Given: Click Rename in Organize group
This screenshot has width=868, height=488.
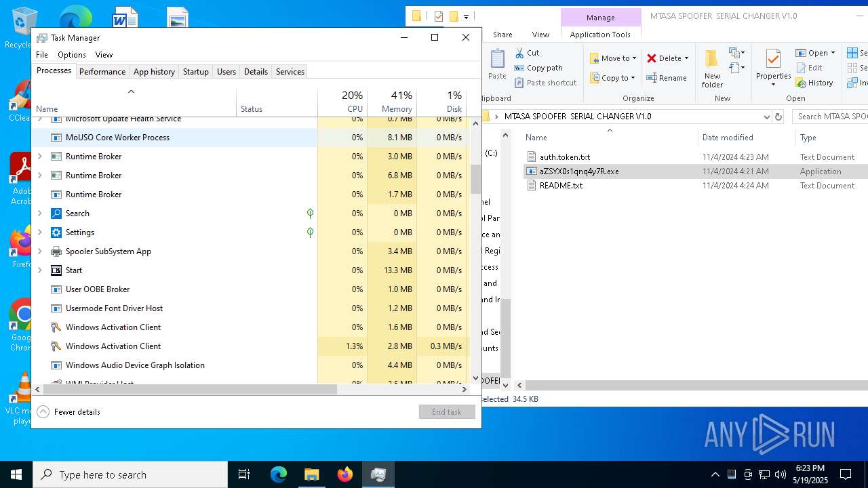Looking at the screenshot, I should point(667,78).
